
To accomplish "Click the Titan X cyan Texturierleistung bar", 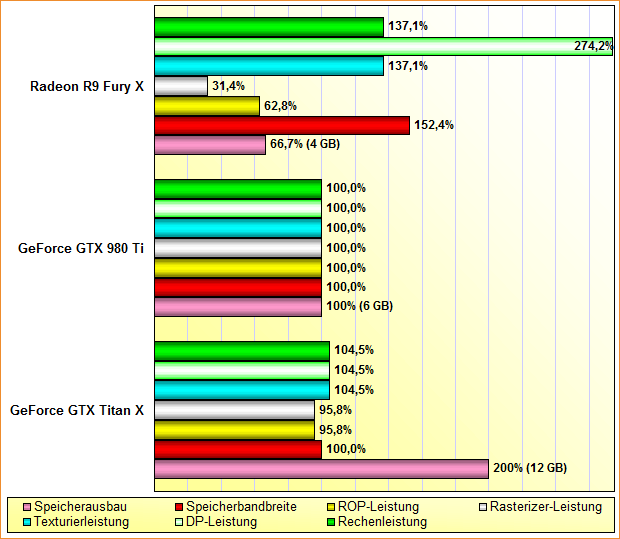I will point(242,390).
